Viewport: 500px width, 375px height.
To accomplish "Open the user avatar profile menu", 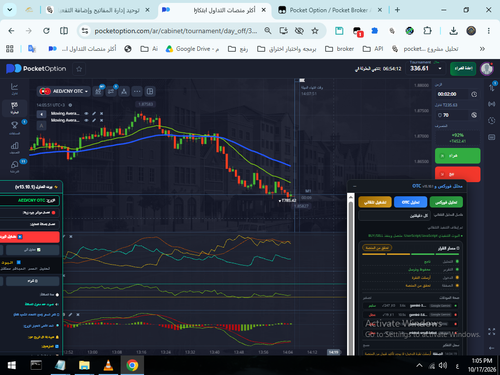I will [x=487, y=69].
